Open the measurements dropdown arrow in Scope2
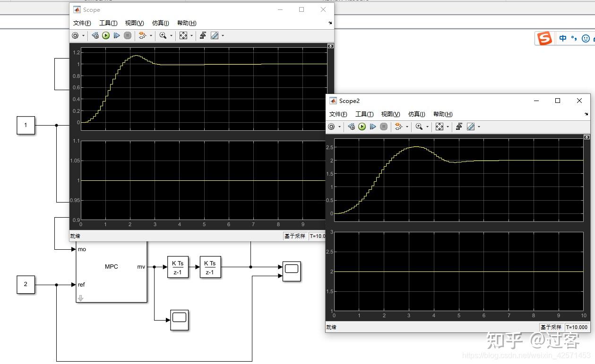 (x=479, y=127)
